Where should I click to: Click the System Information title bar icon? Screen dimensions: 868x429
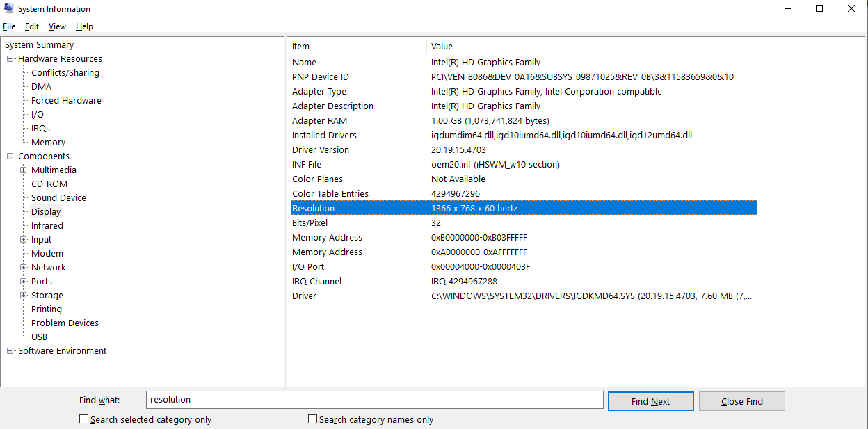(8, 9)
